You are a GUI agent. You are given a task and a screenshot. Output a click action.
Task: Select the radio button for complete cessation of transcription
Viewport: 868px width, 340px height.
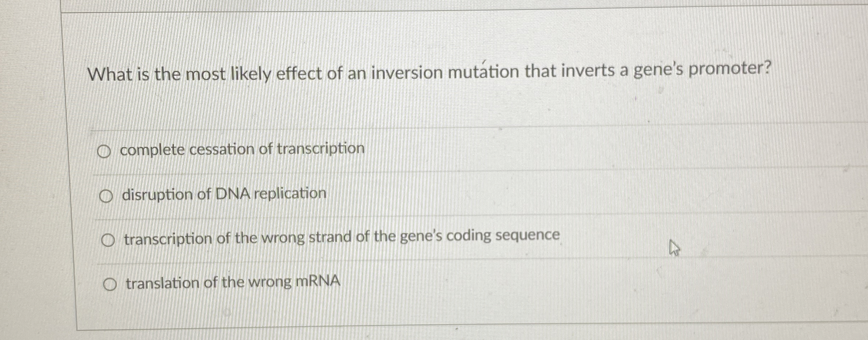105,151
